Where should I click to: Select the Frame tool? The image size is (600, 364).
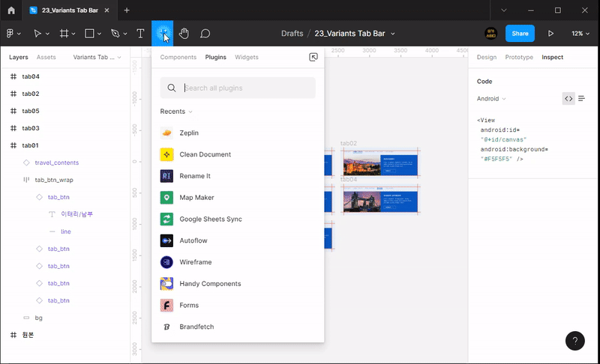tap(64, 34)
